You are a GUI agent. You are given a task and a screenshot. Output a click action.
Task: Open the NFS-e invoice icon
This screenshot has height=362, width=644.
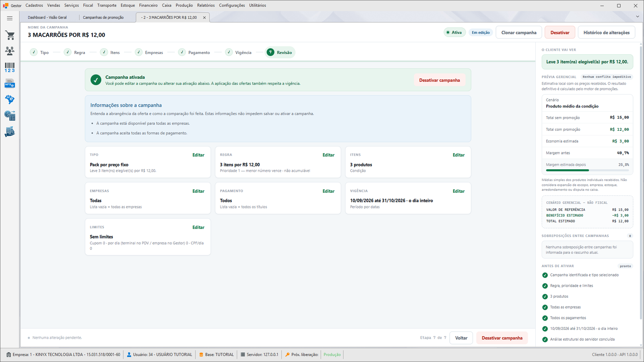point(10,84)
